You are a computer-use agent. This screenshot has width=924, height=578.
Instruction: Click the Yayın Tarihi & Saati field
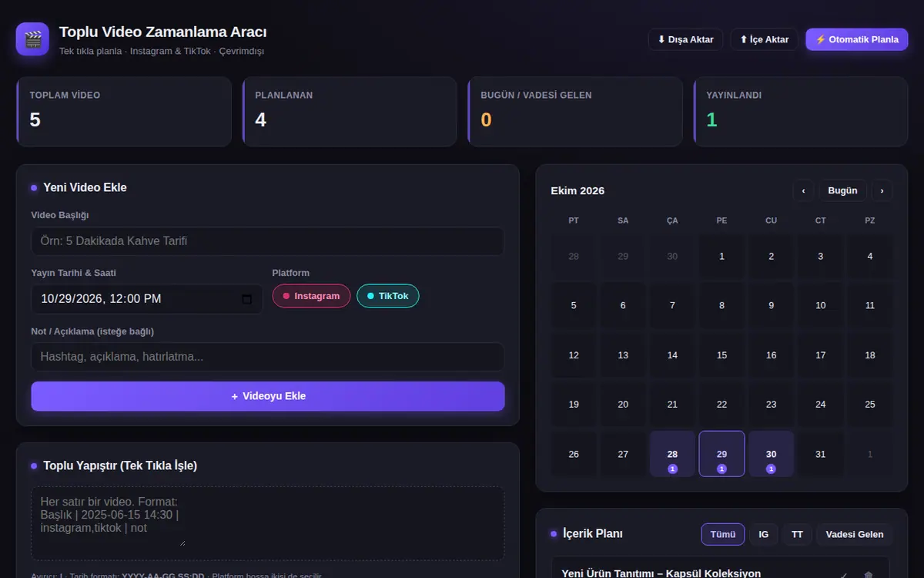coord(147,299)
